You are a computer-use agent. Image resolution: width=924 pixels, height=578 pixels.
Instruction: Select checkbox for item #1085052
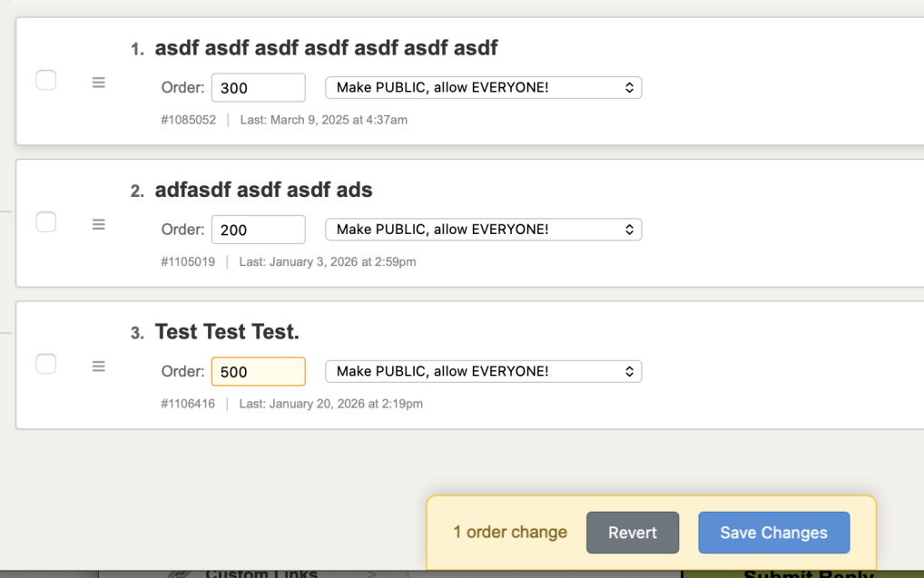tap(46, 80)
